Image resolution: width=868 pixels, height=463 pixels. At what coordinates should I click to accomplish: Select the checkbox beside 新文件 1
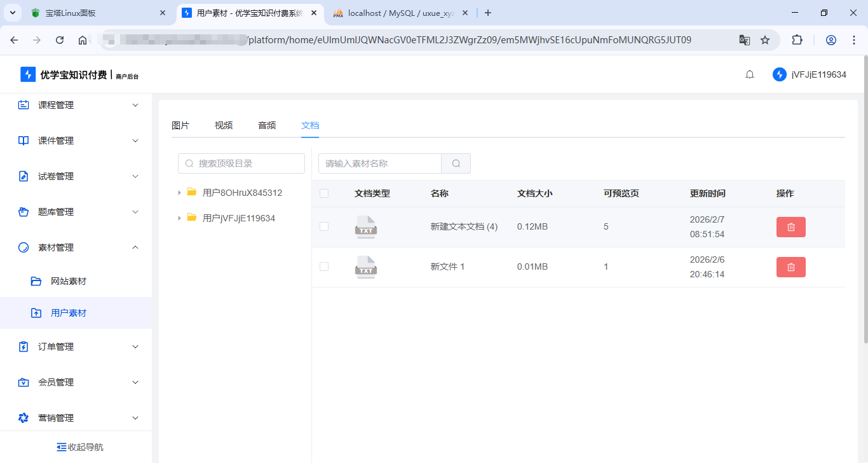pyautogui.click(x=324, y=266)
